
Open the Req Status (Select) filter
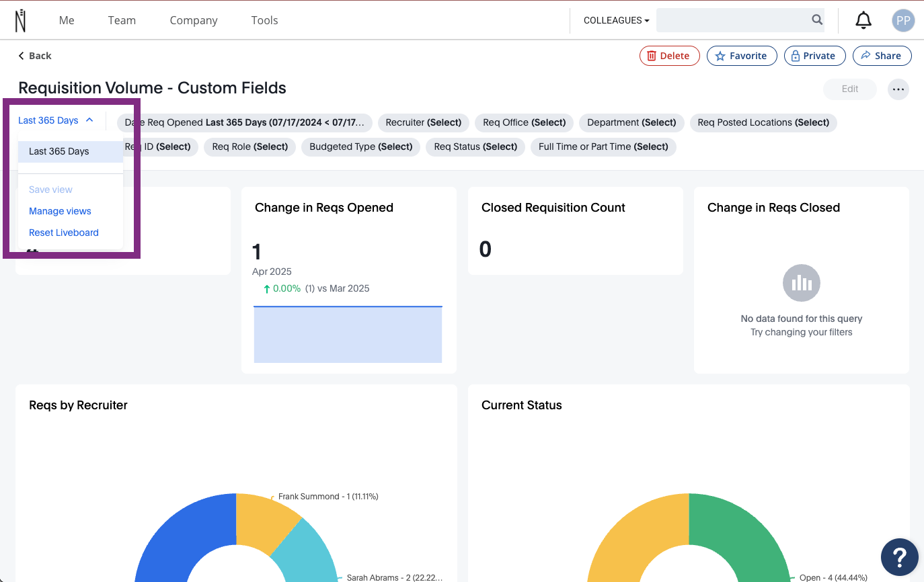point(475,147)
